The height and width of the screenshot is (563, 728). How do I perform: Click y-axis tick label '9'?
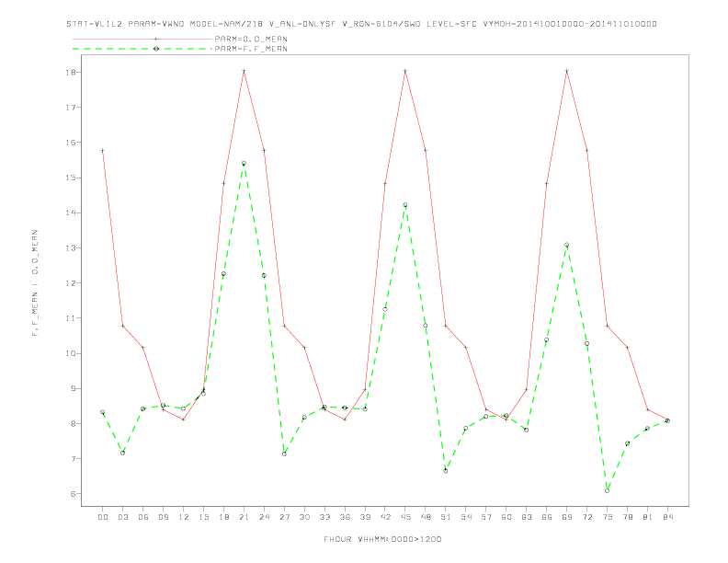tap(75, 389)
